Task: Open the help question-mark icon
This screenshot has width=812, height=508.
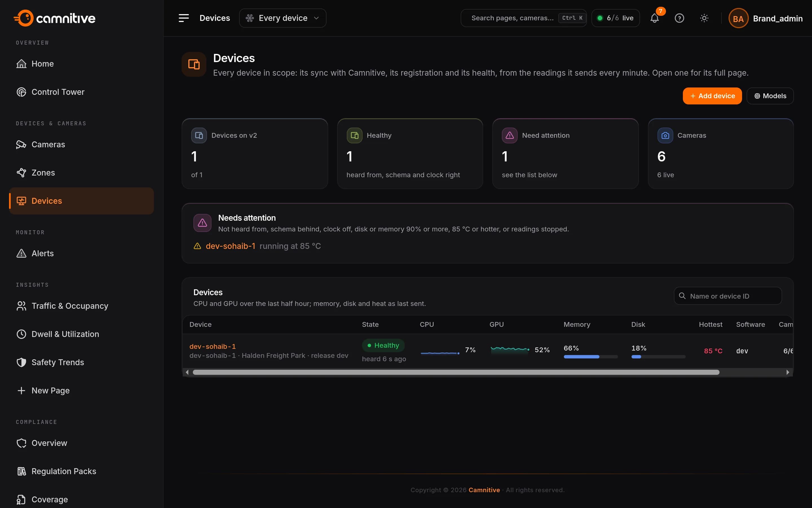Action: click(679, 18)
